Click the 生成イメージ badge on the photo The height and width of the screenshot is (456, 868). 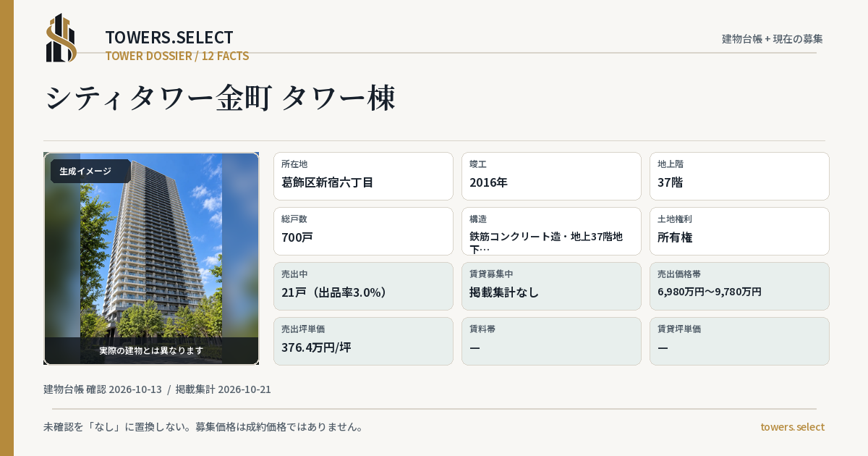coord(90,172)
